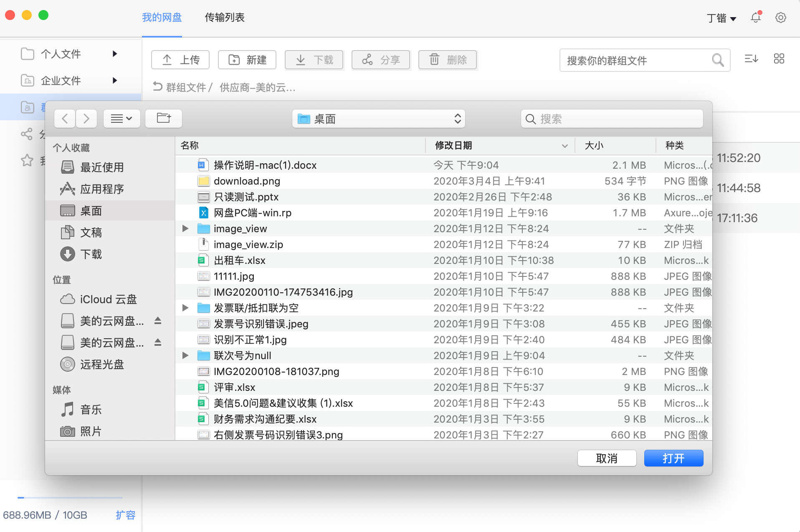The image size is (800, 532).
Task: Click the sort order icon
Action: (x=751, y=59)
